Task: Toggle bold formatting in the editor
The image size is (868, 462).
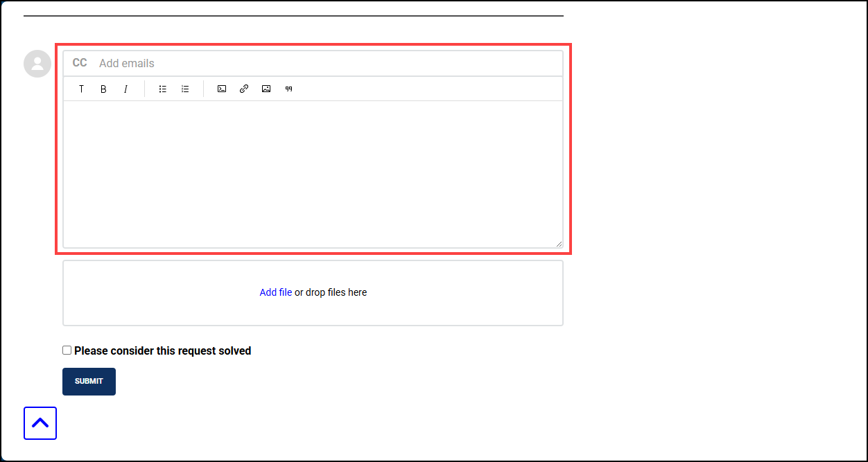Action: coord(103,89)
